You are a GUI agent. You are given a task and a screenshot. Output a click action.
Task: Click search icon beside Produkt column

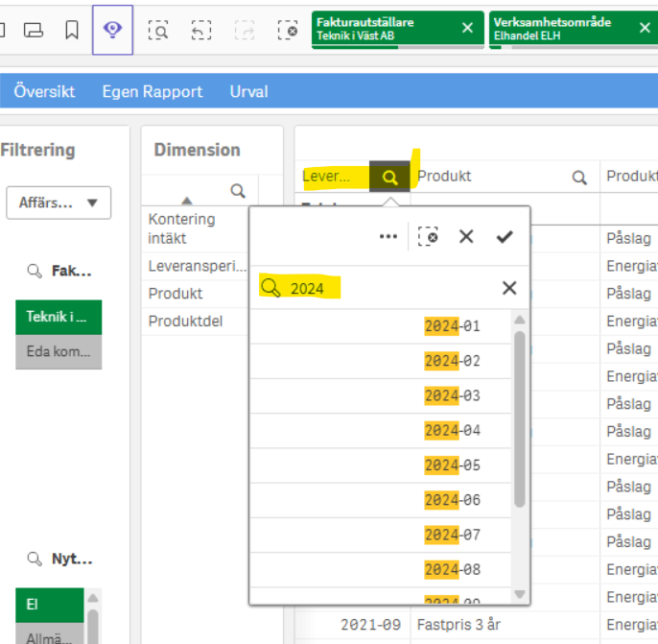point(579,177)
